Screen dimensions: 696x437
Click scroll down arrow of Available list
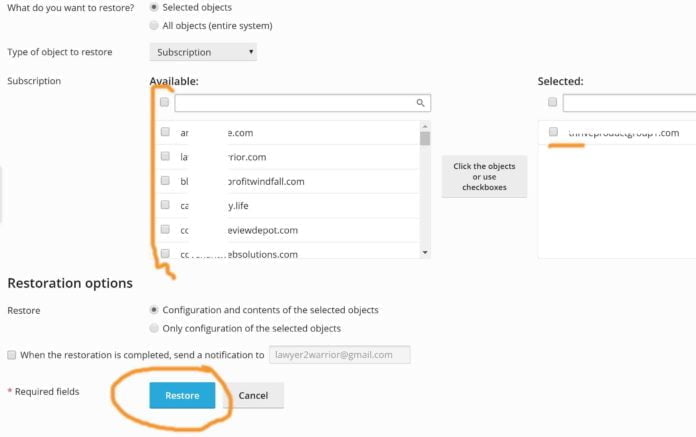tap(425, 252)
